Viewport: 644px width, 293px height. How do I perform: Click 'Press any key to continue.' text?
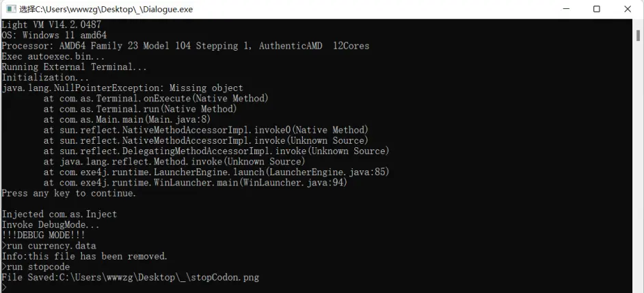click(x=69, y=194)
